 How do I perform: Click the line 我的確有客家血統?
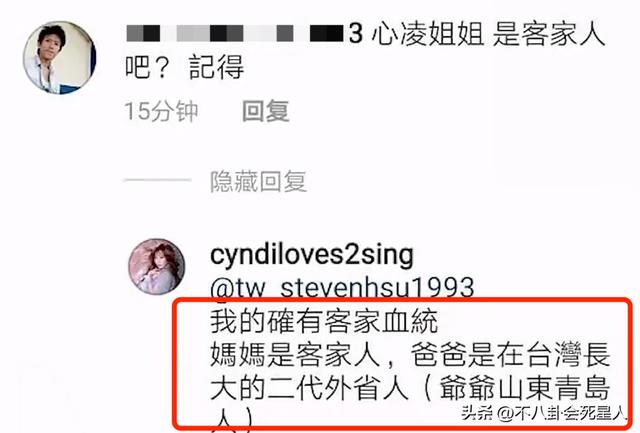(324, 322)
